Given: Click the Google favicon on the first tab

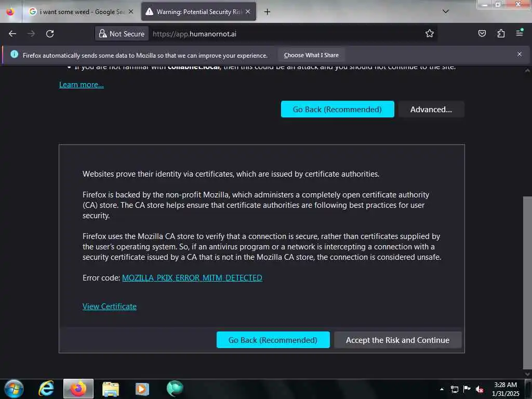Looking at the screenshot, I should coord(33,11).
